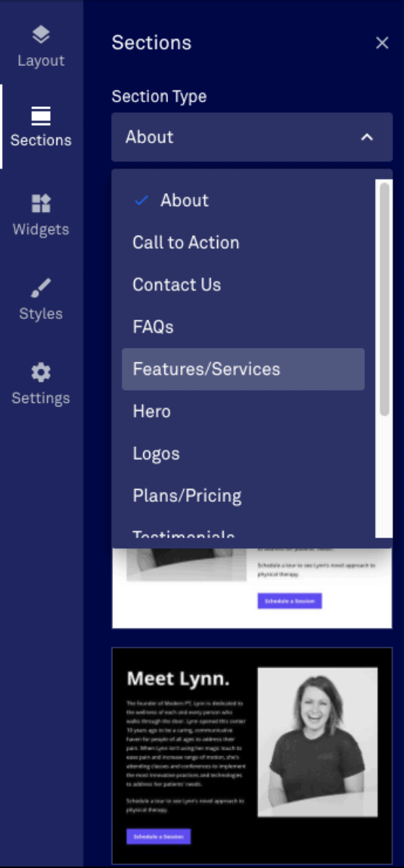The height and width of the screenshot is (868, 404).
Task: Close the Sections panel with X
Action: (382, 43)
